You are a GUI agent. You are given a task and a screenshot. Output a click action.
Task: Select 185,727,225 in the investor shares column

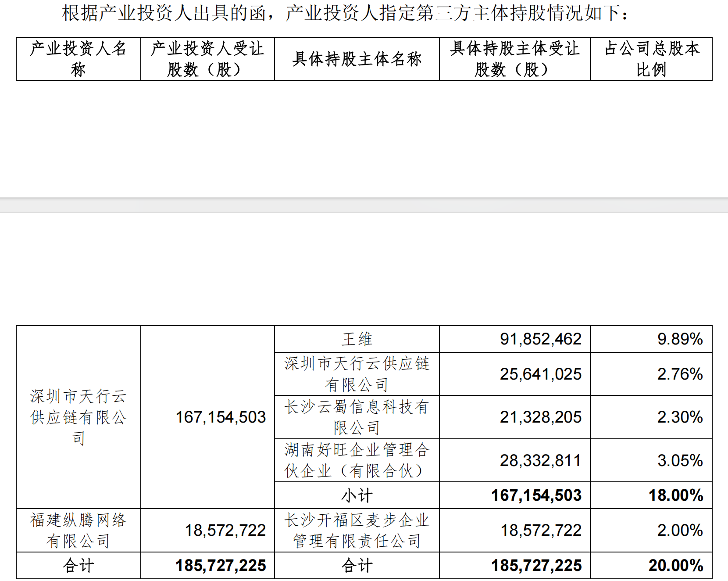point(221,565)
